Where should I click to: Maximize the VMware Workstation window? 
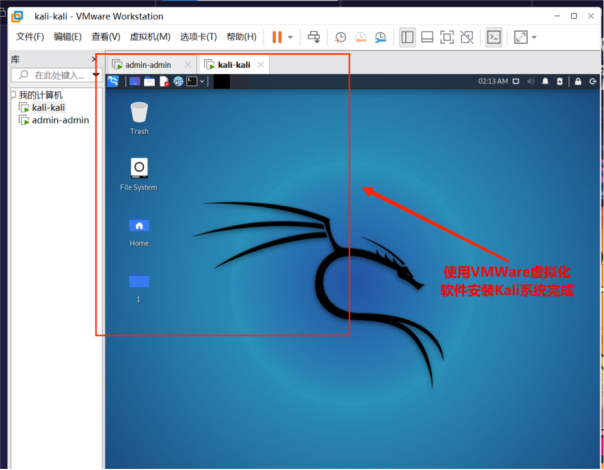574,16
